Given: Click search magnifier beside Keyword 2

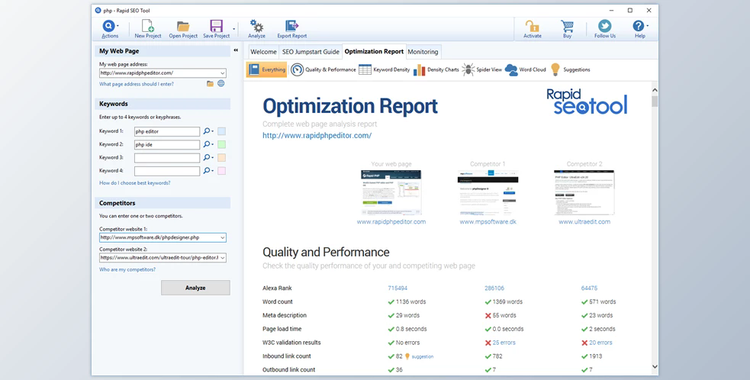Looking at the screenshot, I should [207, 144].
